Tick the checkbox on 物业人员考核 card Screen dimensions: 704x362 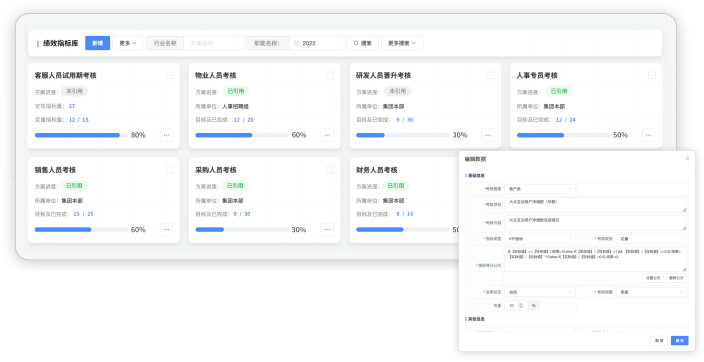tap(330, 75)
